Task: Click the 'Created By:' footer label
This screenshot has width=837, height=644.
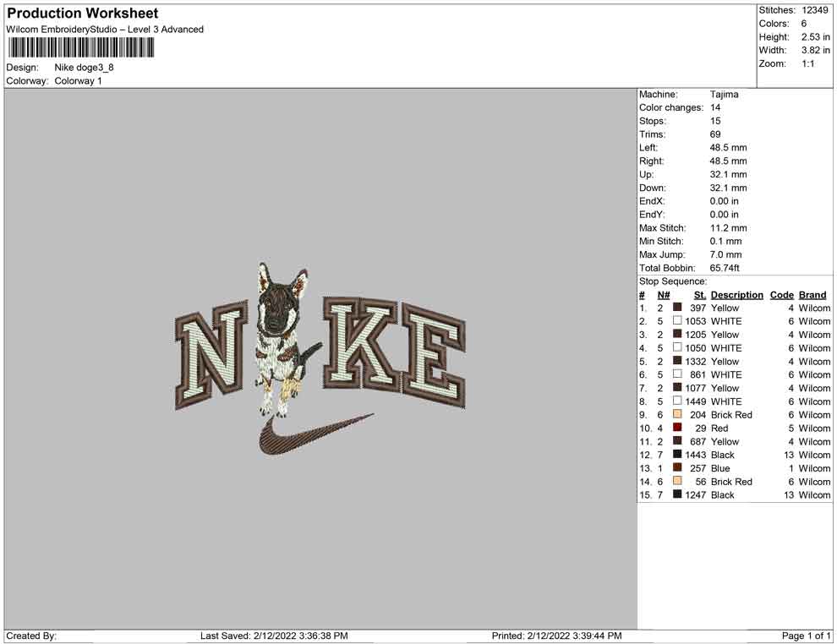Action: (x=31, y=636)
